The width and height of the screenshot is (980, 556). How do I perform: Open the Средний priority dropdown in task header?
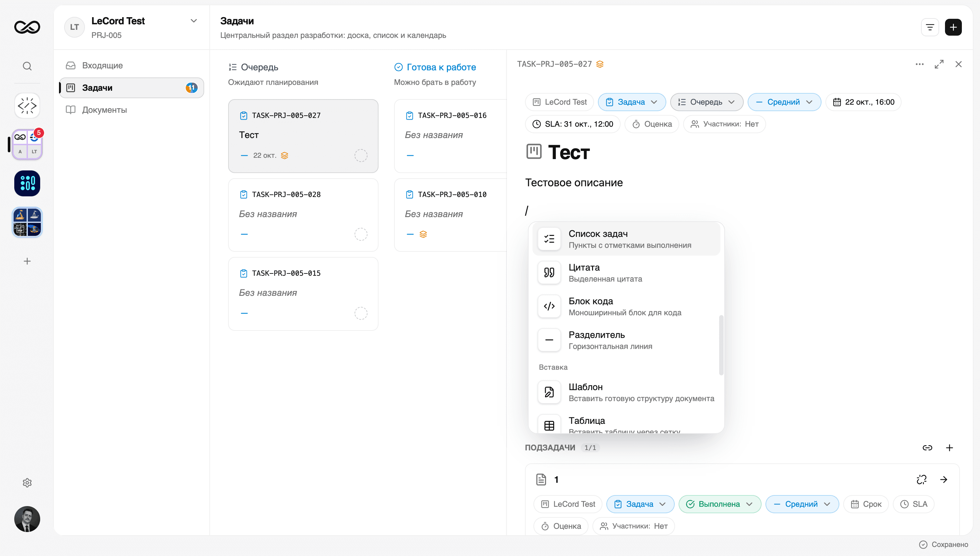(784, 102)
